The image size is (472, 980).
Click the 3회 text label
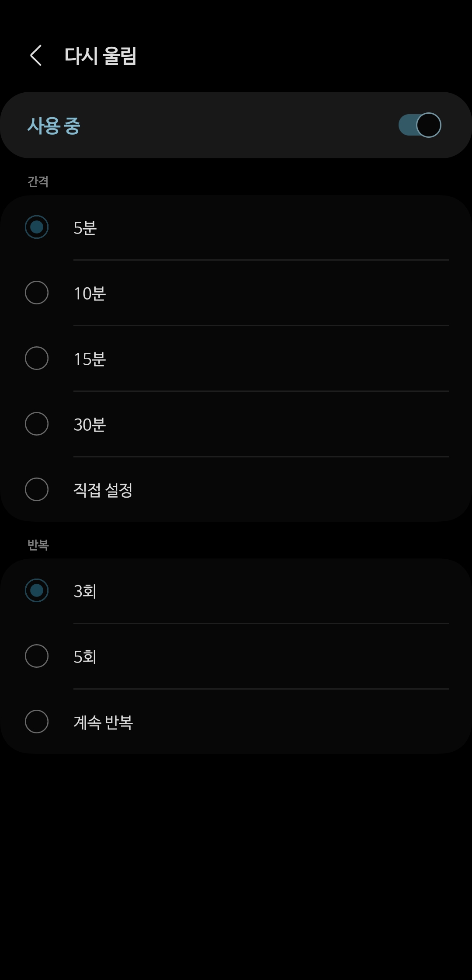[x=85, y=591]
